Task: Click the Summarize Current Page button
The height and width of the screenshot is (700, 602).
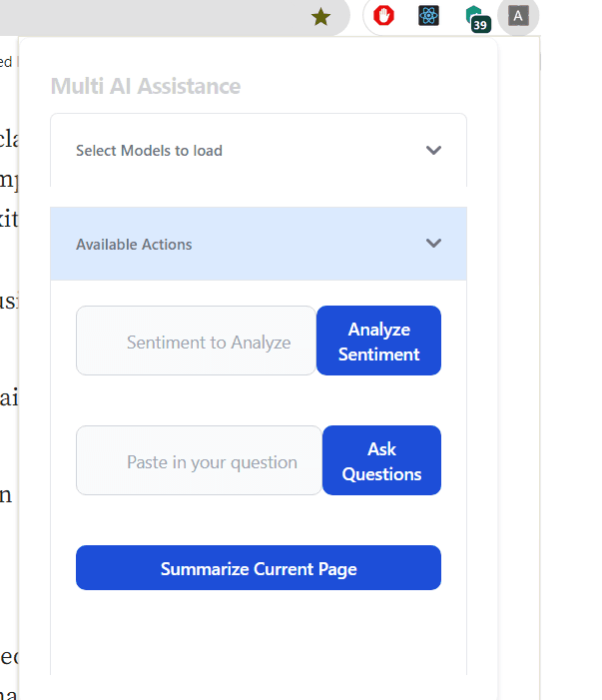Action: coord(259,568)
